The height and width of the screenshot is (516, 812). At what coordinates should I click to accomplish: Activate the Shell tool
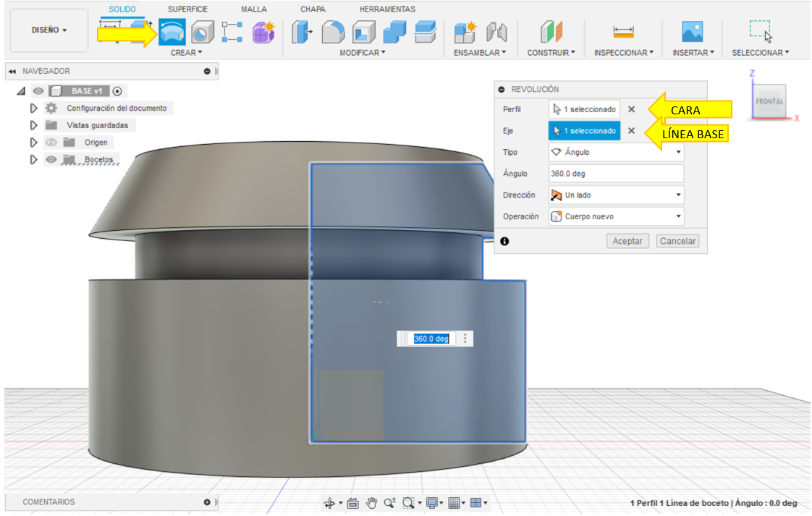[x=363, y=32]
